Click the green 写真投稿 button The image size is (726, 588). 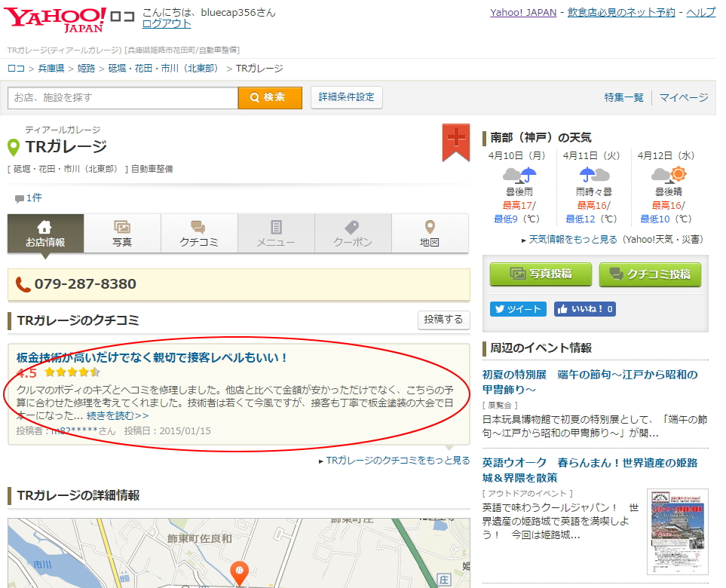tap(541, 274)
